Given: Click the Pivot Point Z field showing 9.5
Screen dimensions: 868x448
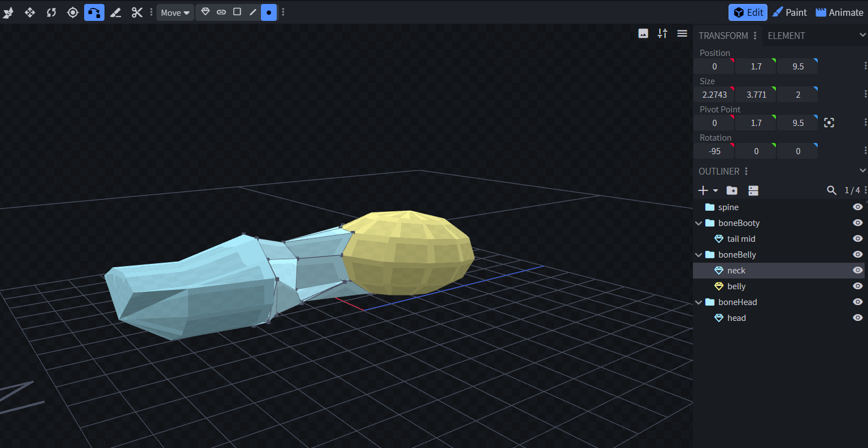Looking at the screenshot, I should click(x=798, y=123).
